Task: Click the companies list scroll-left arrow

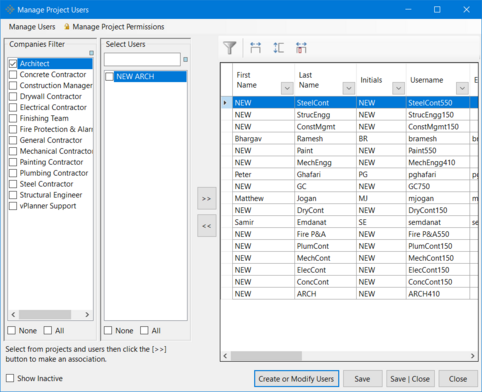Action: 13,314
